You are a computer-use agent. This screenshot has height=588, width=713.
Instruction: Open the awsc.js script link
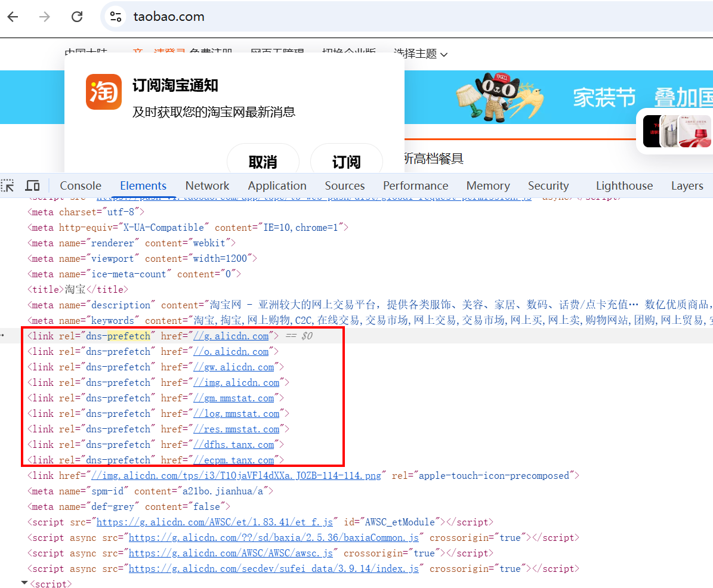(x=231, y=553)
